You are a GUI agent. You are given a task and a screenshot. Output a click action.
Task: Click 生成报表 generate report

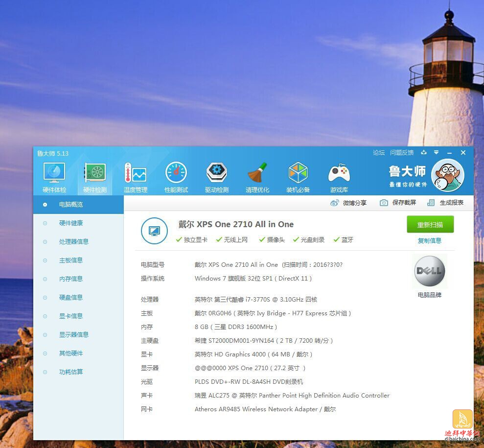tap(452, 203)
